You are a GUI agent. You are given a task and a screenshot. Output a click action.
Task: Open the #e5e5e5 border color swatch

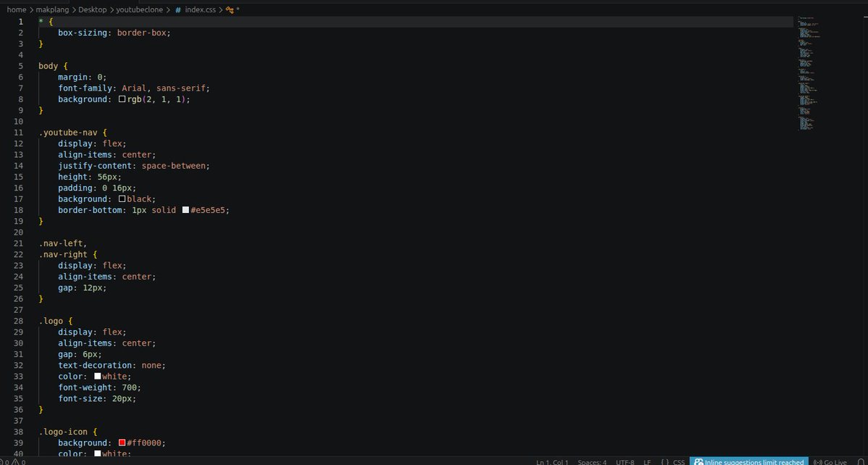tap(185, 210)
